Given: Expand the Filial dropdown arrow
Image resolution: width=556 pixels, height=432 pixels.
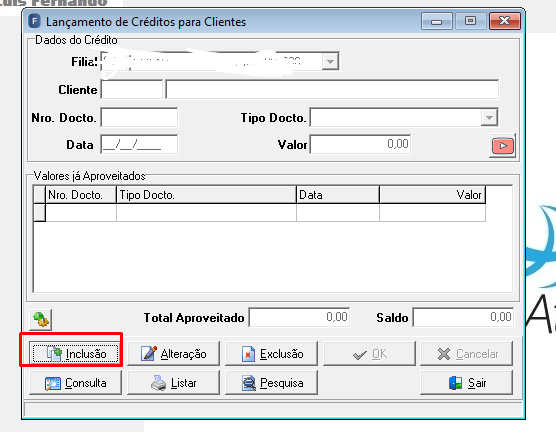Looking at the screenshot, I should pos(330,62).
